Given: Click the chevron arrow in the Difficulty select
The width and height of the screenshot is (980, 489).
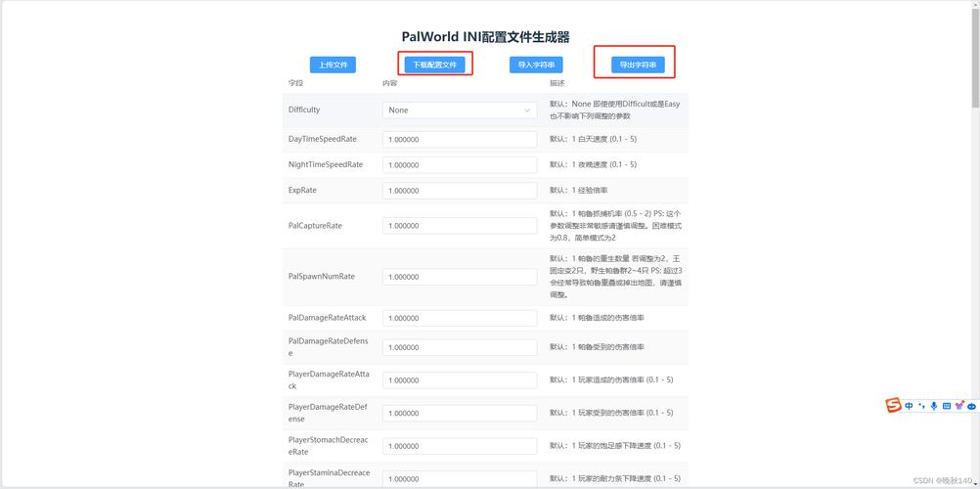Looking at the screenshot, I should pyautogui.click(x=527, y=111).
